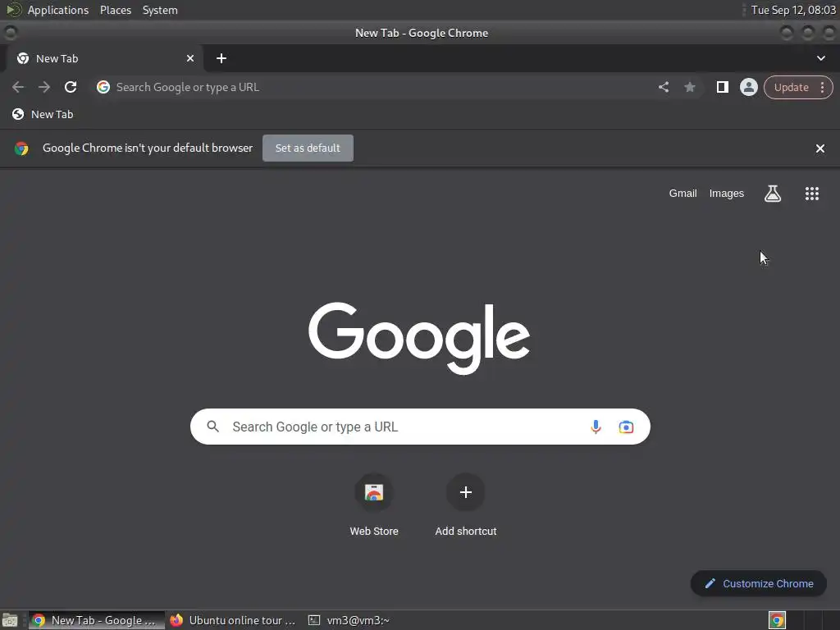Switch to vm3@vm3 terminal window
Screen dimensions: 840x630
pyautogui.click(x=349, y=620)
